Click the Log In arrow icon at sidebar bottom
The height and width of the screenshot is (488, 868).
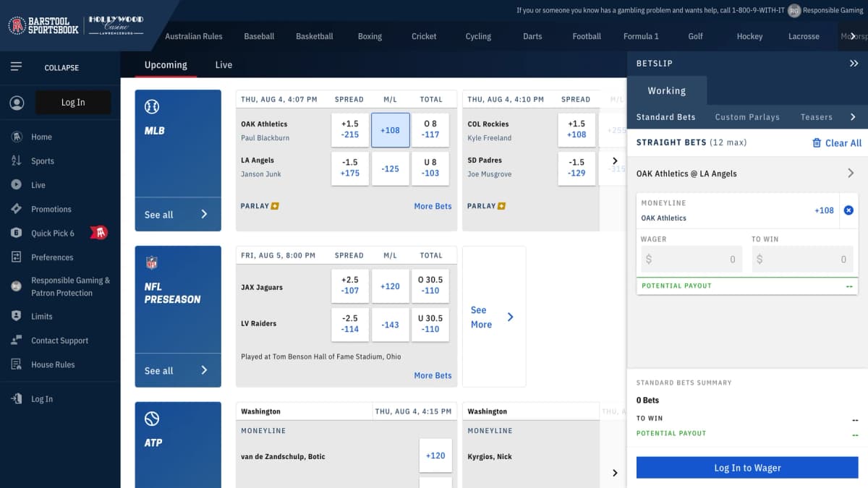16,398
